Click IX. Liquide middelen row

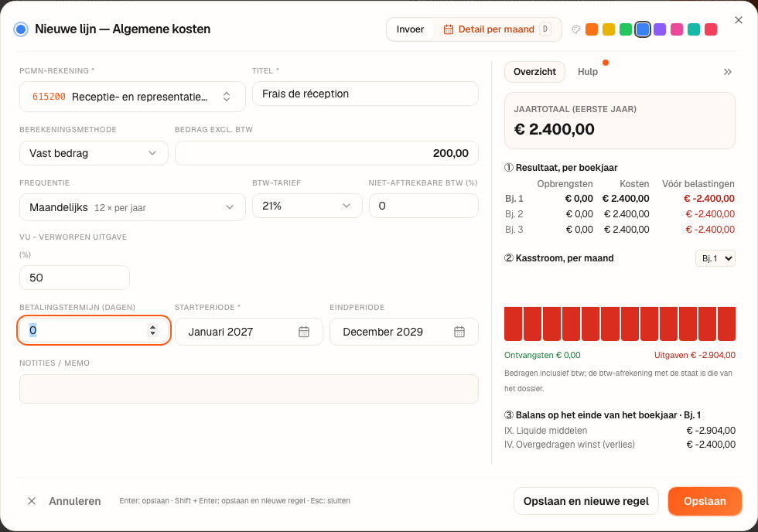tap(620, 431)
